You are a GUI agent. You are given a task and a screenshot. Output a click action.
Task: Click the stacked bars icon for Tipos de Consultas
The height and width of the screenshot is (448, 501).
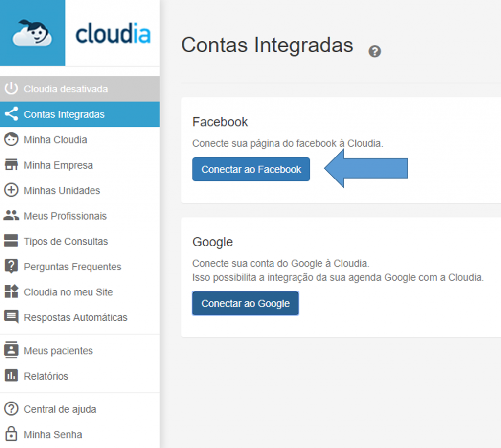11,241
